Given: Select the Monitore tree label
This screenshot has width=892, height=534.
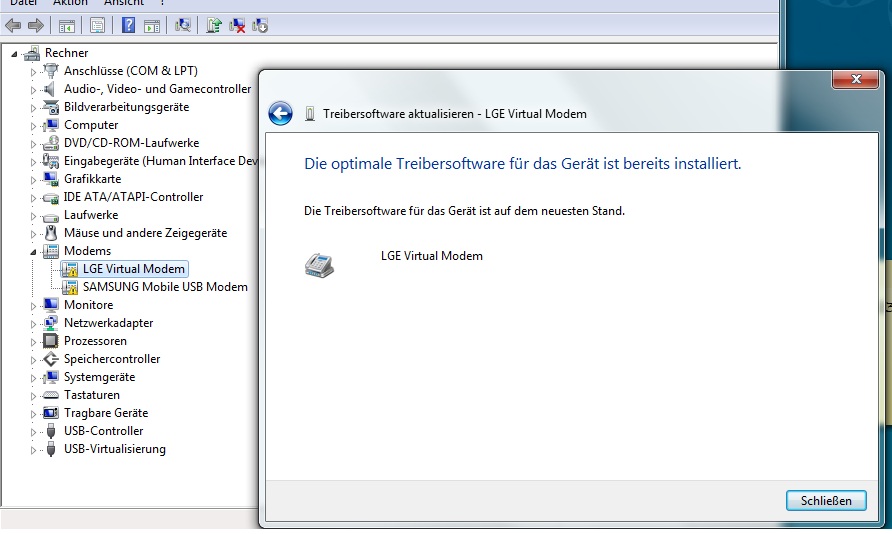Looking at the screenshot, I should [89, 305].
